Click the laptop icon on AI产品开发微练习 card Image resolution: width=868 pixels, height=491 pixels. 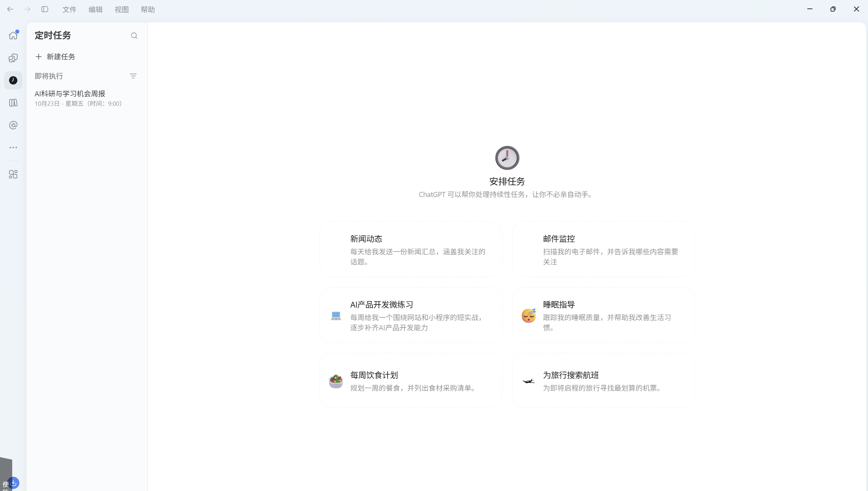pyautogui.click(x=336, y=316)
